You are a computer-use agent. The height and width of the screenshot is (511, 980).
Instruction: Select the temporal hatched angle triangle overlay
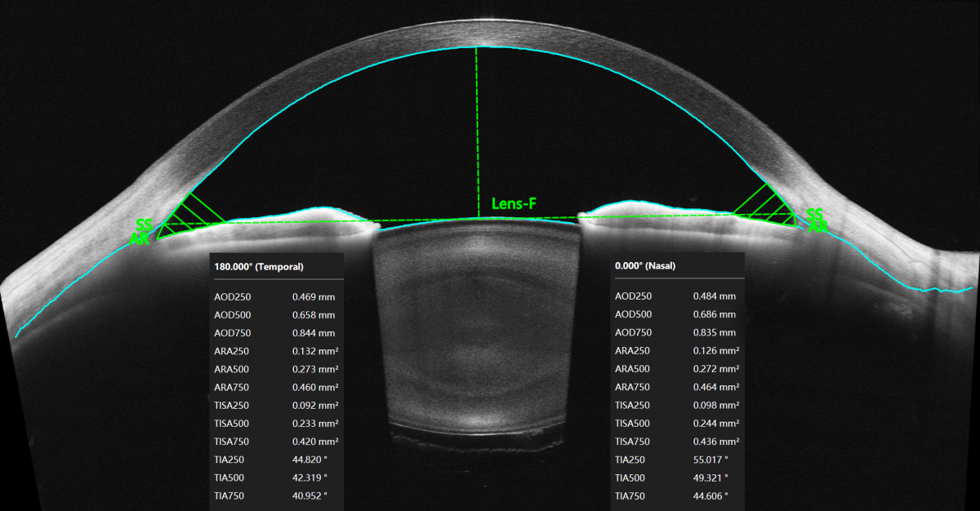tap(189, 214)
